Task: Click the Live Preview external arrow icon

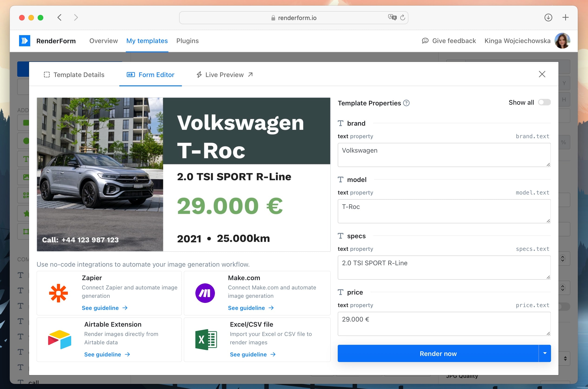Action: tap(250, 75)
